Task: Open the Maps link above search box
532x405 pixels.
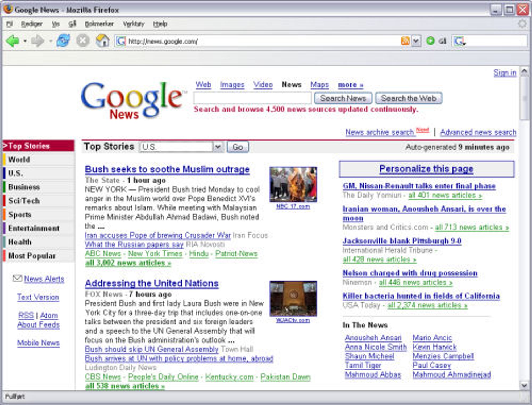Action: 319,85
